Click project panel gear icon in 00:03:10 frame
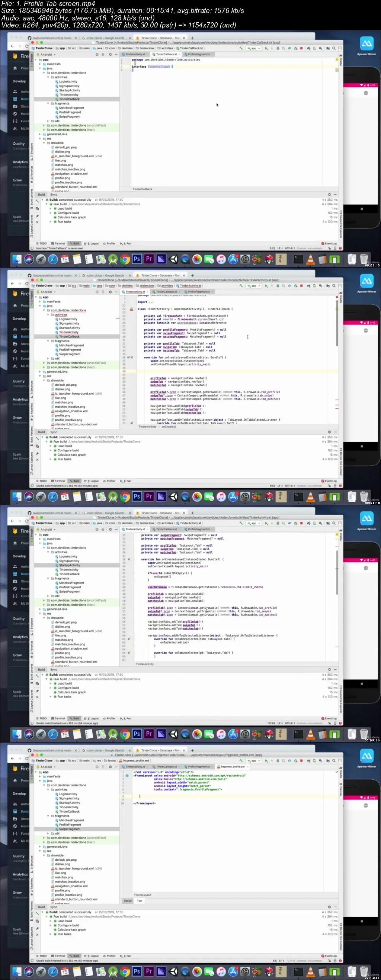 point(110,54)
